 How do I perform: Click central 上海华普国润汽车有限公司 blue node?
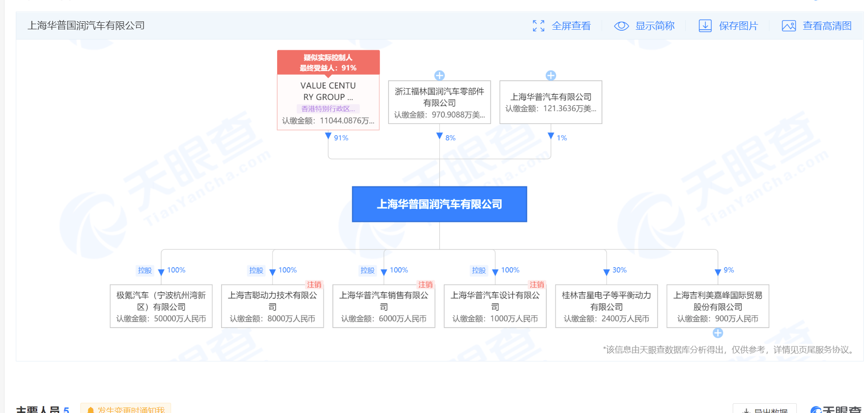[439, 204]
